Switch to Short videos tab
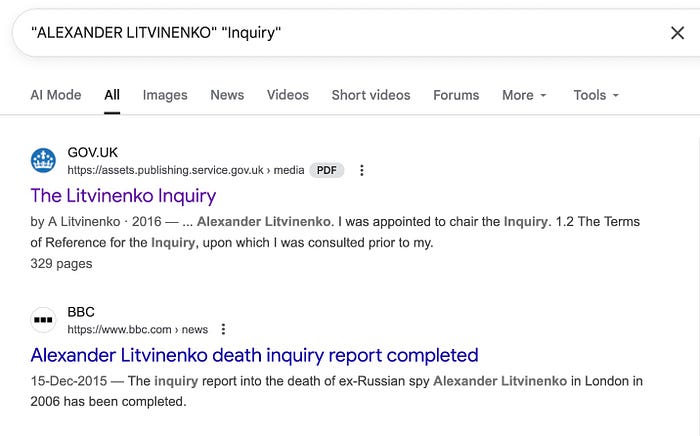The width and height of the screenshot is (700, 436). 371,95
